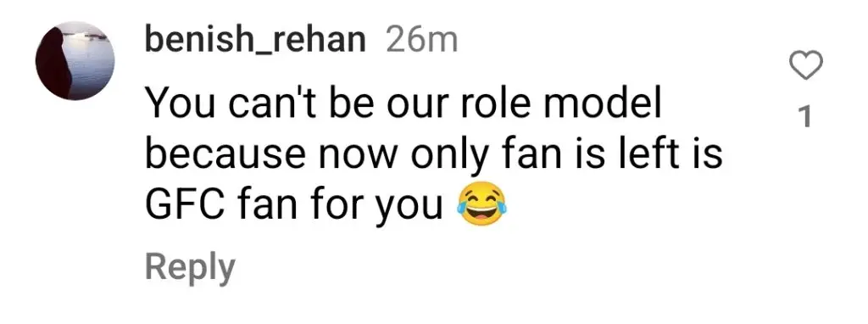Click the word 'role' in the comment
Viewport: 868px width, 324px height.
click(498, 106)
